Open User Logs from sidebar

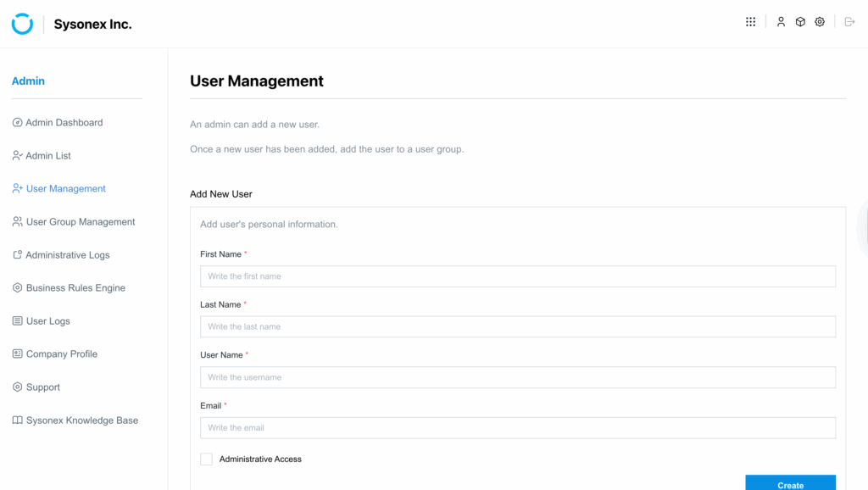48,321
